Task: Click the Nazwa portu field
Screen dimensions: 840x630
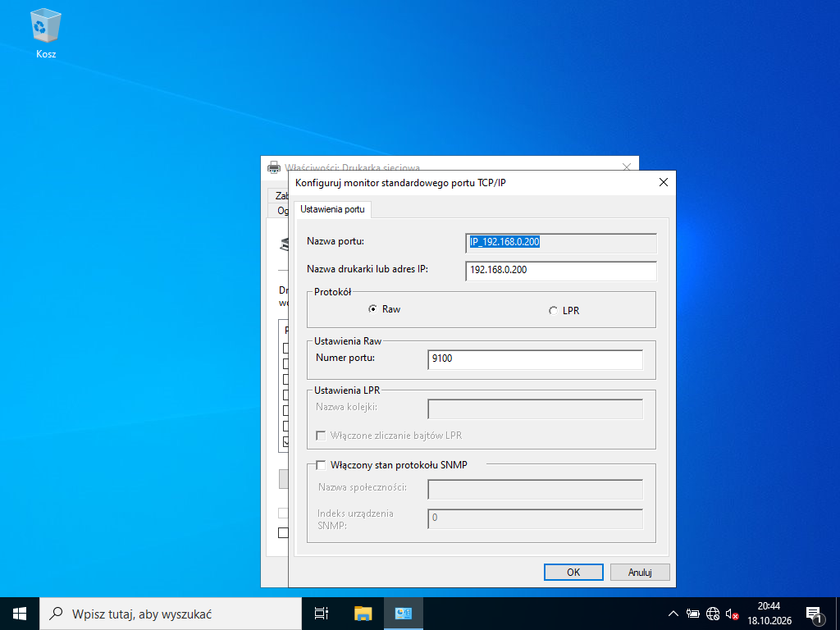Action: (561, 242)
